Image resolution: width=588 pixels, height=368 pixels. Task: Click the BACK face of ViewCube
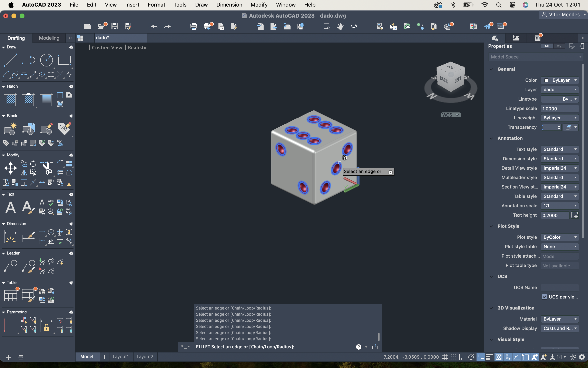click(x=444, y=80)
